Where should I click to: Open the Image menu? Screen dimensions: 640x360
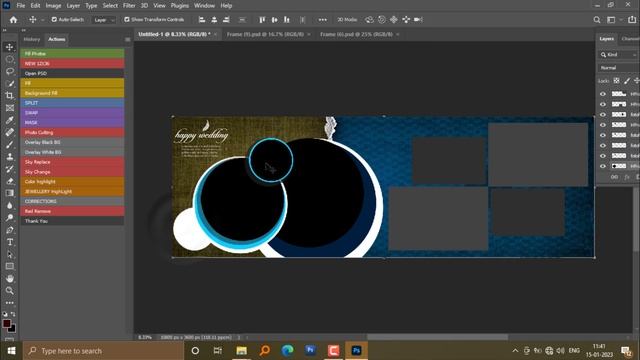[53, 6]
